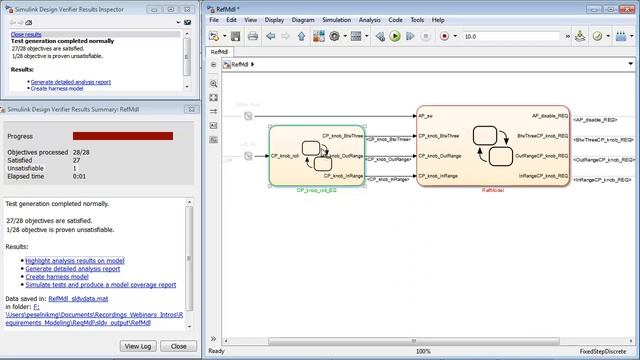Select the zoom tool in the canvas palette
This screenshot has height=360, width=640.
213,84
